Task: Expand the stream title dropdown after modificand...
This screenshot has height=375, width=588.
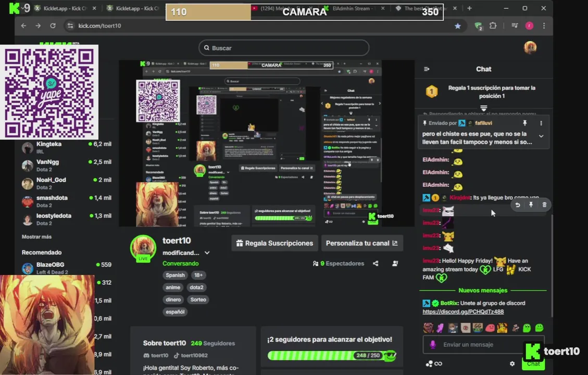Action: click(207, 253)
